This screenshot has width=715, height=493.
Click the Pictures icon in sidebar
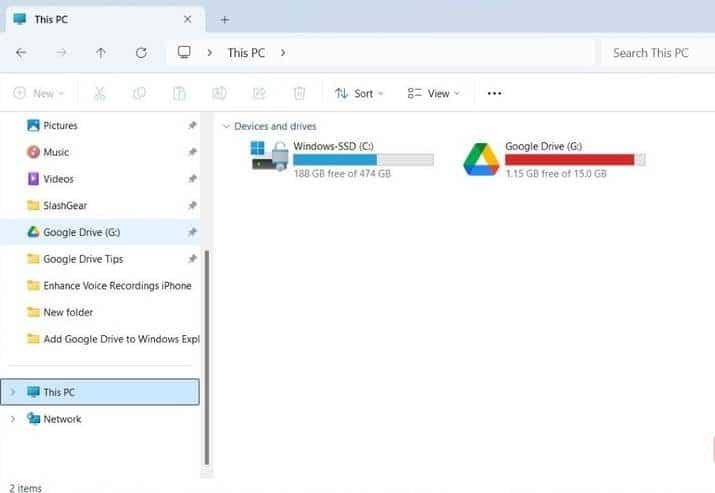(33, 125)
